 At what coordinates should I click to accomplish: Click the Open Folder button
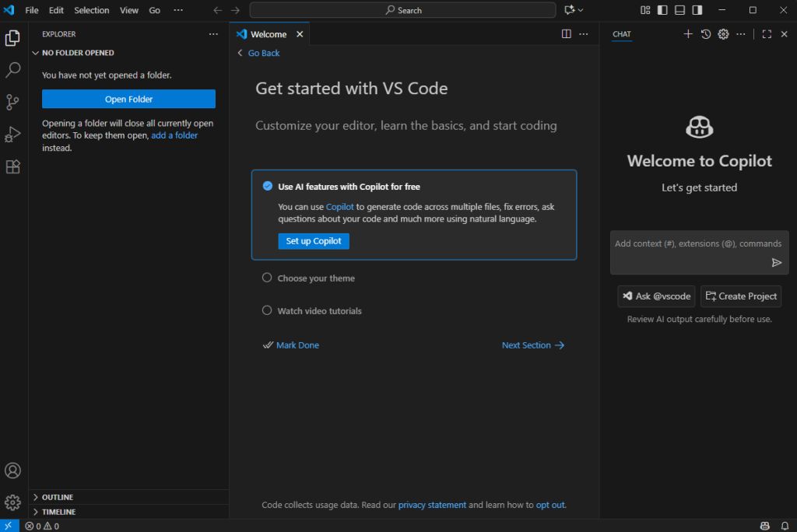click(128, 100)
